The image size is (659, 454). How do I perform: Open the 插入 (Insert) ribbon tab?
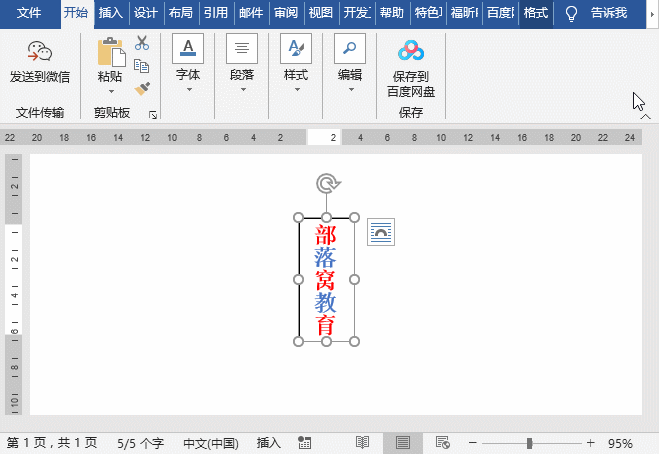click(x=111, y=13)
